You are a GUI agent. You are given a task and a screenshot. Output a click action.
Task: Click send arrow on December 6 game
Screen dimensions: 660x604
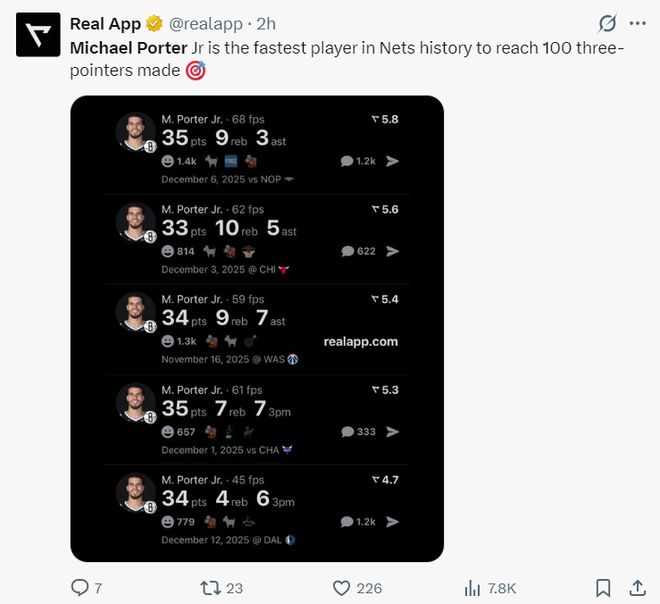(x=393, y=161)
